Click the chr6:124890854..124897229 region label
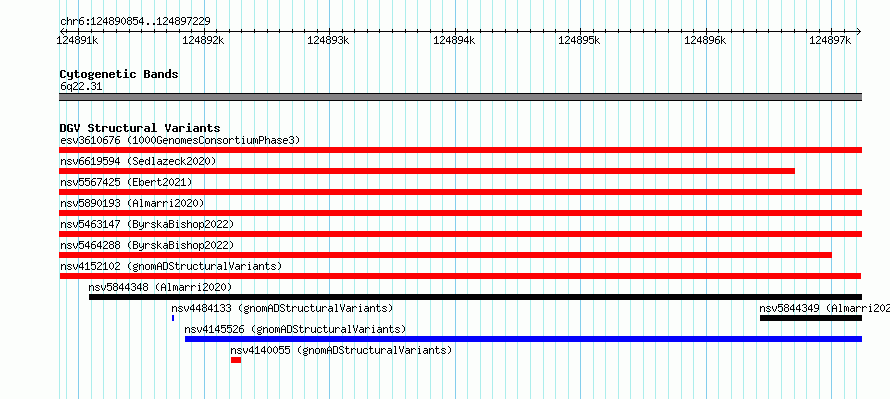The height and width of the screenshot is (399, 890). point(135,22)
